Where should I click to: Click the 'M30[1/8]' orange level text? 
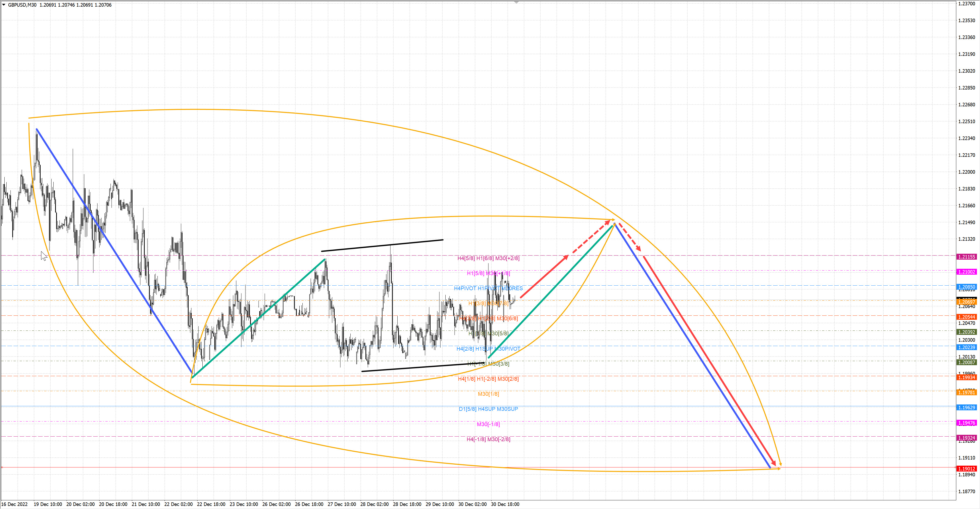(x=488, y=394)
